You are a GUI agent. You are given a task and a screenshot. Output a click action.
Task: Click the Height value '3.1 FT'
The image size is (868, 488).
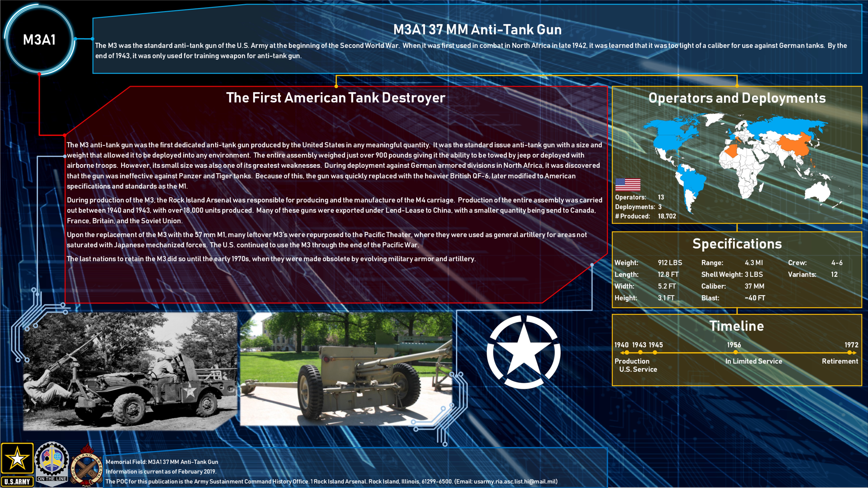click(666, 298)
